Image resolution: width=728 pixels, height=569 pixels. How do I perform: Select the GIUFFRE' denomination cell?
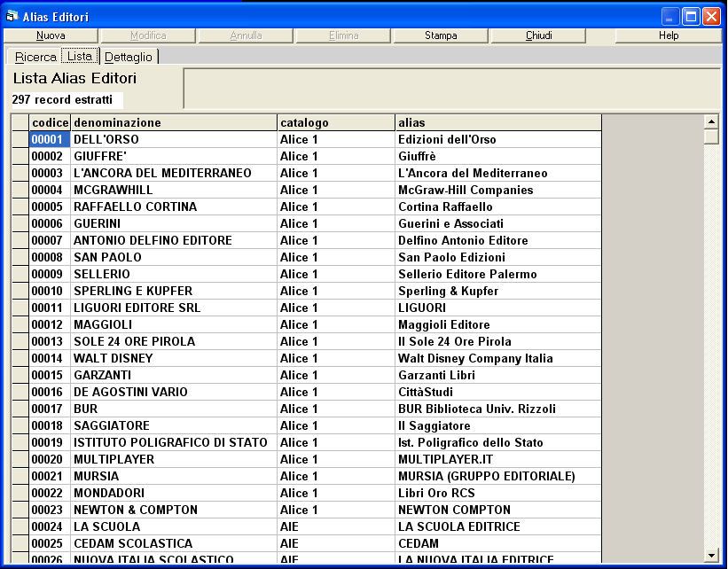(x=174, y=156)
